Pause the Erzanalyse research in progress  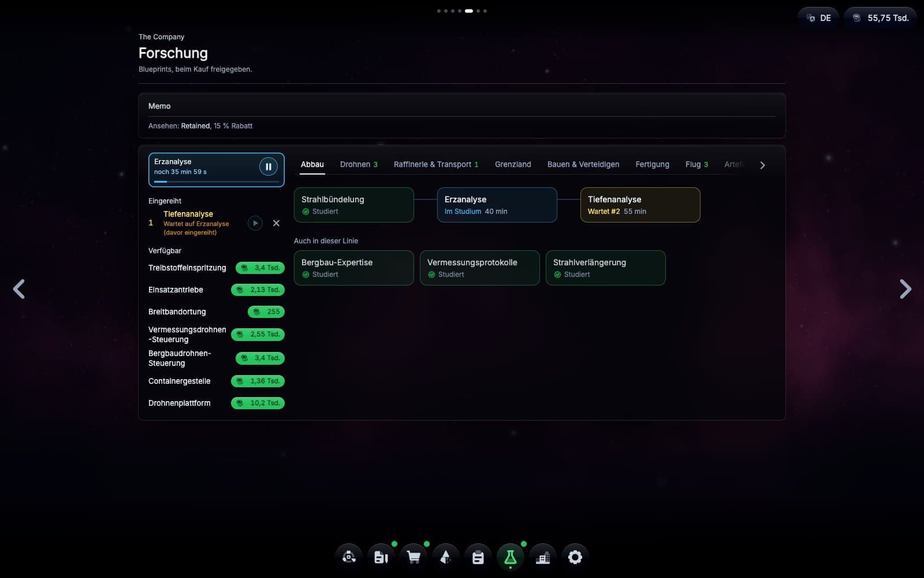(x=268, y=166)
